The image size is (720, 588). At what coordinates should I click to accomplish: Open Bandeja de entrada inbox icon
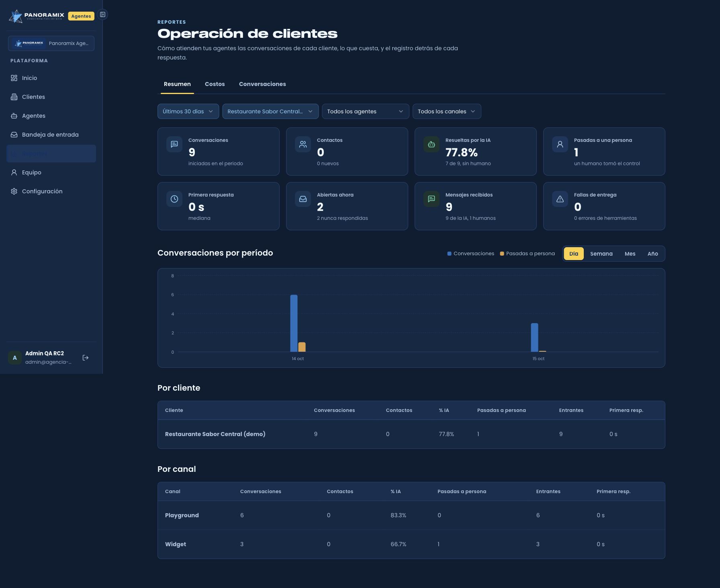pos(14,135)
